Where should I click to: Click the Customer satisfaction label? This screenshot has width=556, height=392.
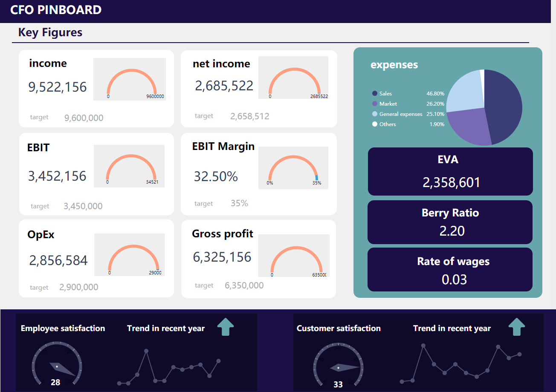(x=339, y=328)
